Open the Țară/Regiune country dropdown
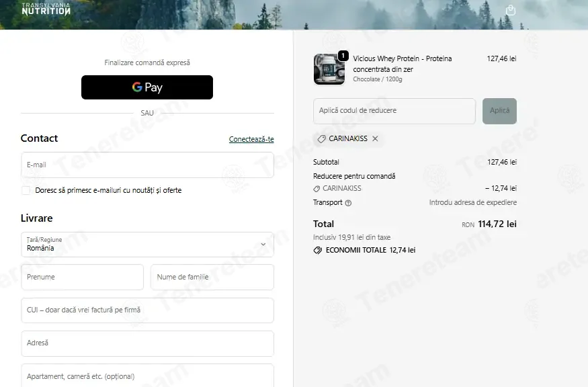Viewport: 588px width, 387px height. coord(147,245)
